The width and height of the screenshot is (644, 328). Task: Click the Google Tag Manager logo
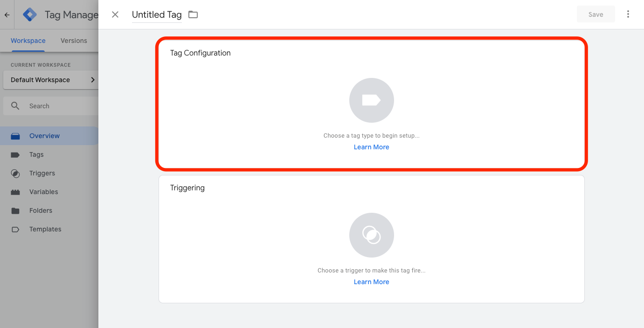pyautogui.click(x=30, y=15)
